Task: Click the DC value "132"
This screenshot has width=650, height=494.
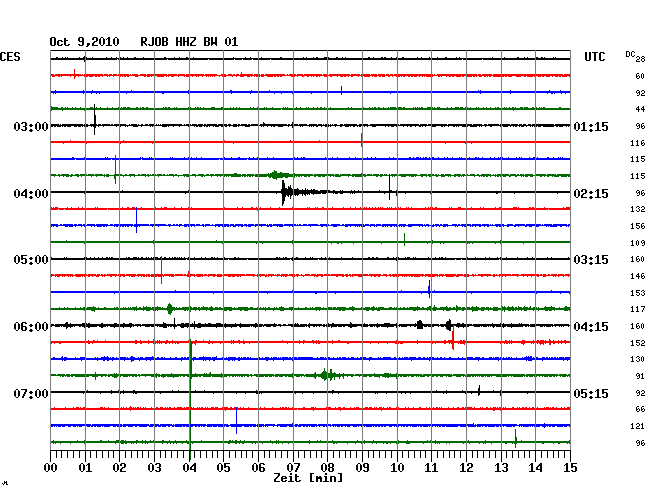Action: tap(638, 209)
